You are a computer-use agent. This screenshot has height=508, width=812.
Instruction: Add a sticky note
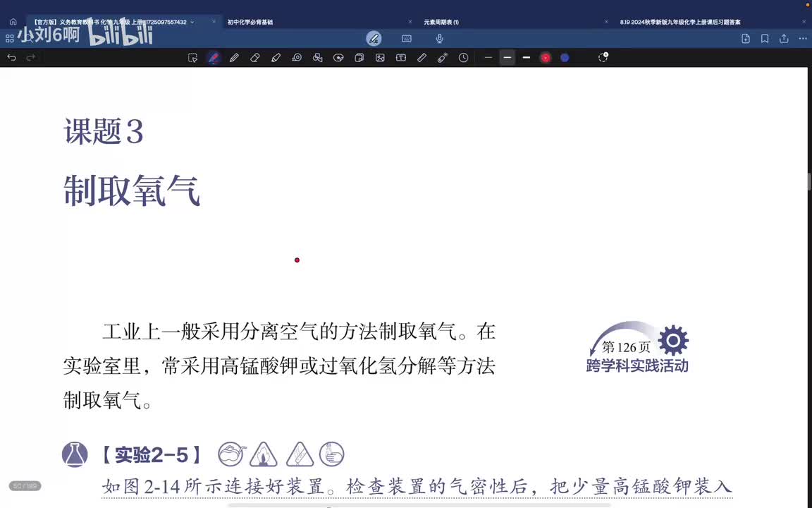[359, 58]
